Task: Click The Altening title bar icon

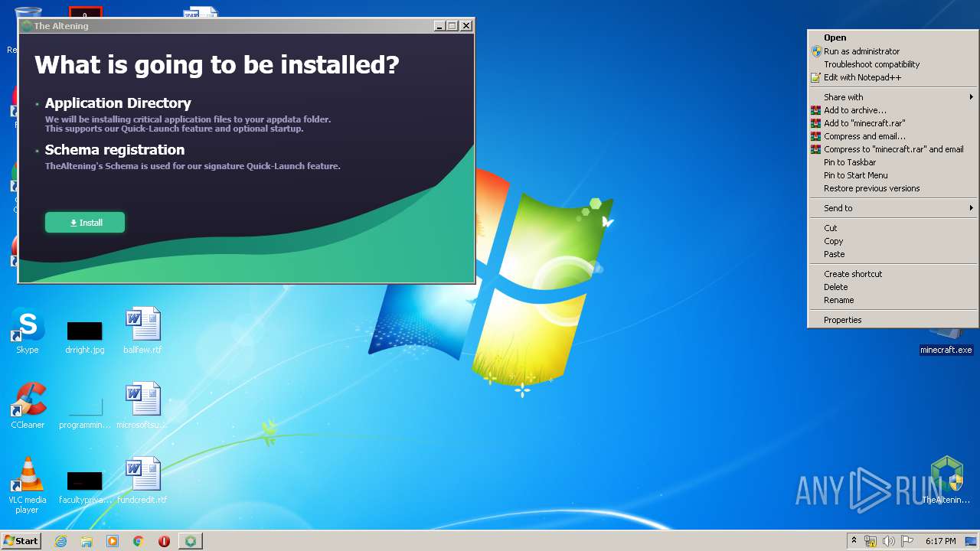Action: pos(27,26)
